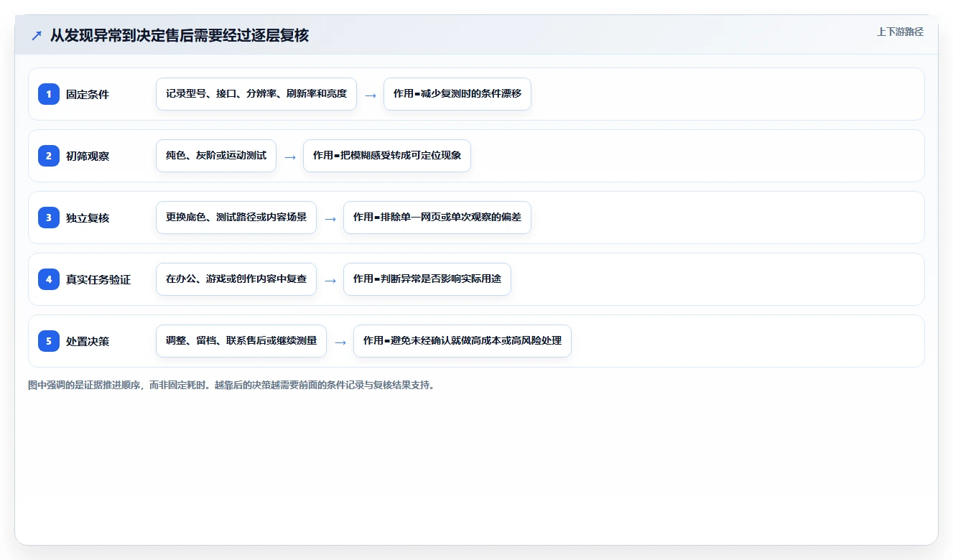Click the 调整、留档、联系售后或继续测量 box
The width and height of the screenshot is (953, 560).
[241, 341]
